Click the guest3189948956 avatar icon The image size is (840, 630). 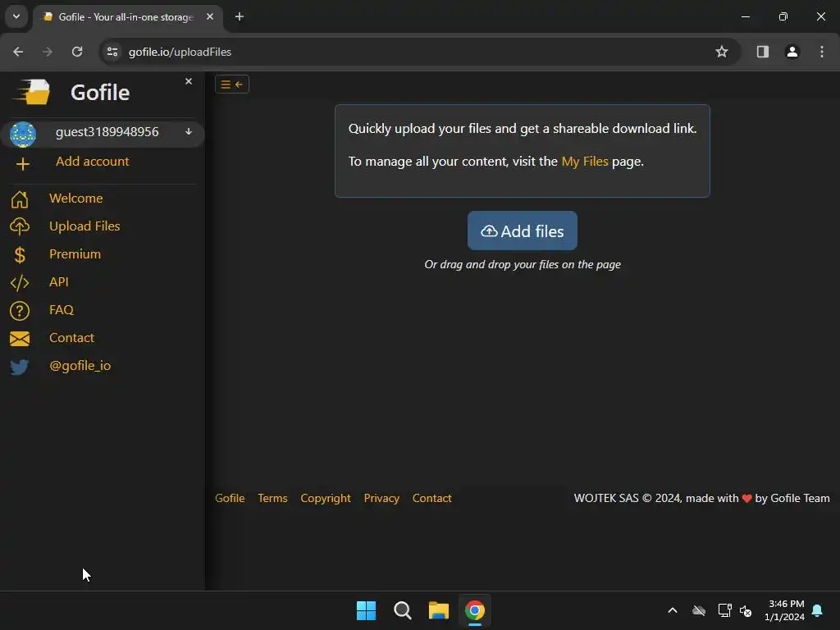click(x=22, y=134)
